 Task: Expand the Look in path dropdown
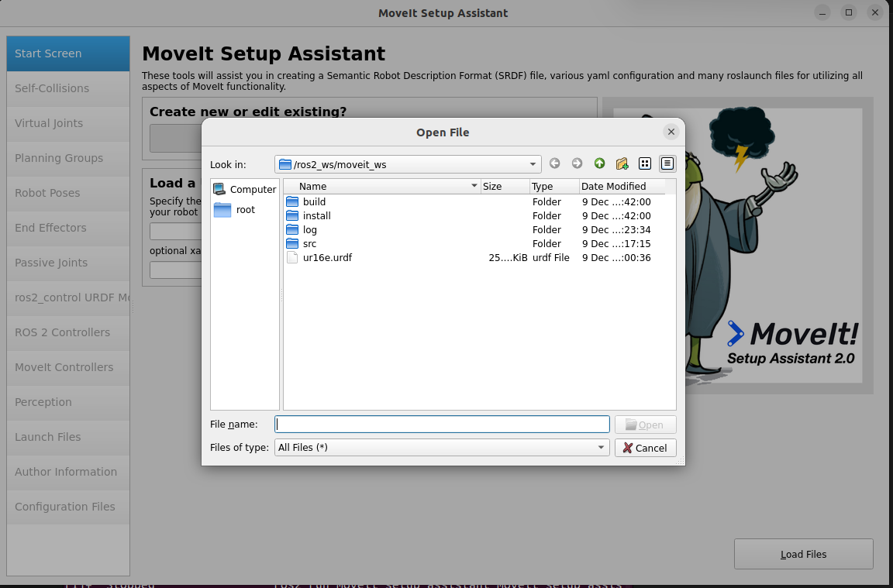click(533, 164)
